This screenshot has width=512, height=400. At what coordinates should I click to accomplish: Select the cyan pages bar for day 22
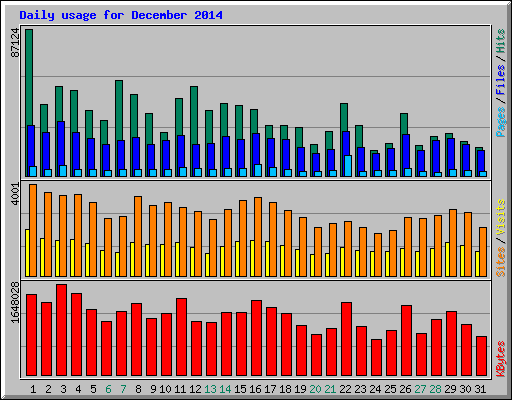pyautogui.click(x=348, y=166)
